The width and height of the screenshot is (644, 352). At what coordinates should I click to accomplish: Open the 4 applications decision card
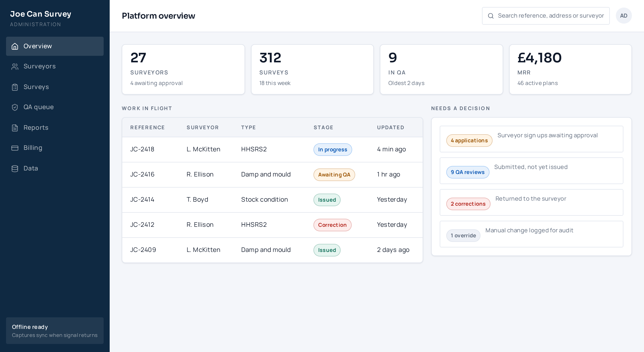[531, 139]
